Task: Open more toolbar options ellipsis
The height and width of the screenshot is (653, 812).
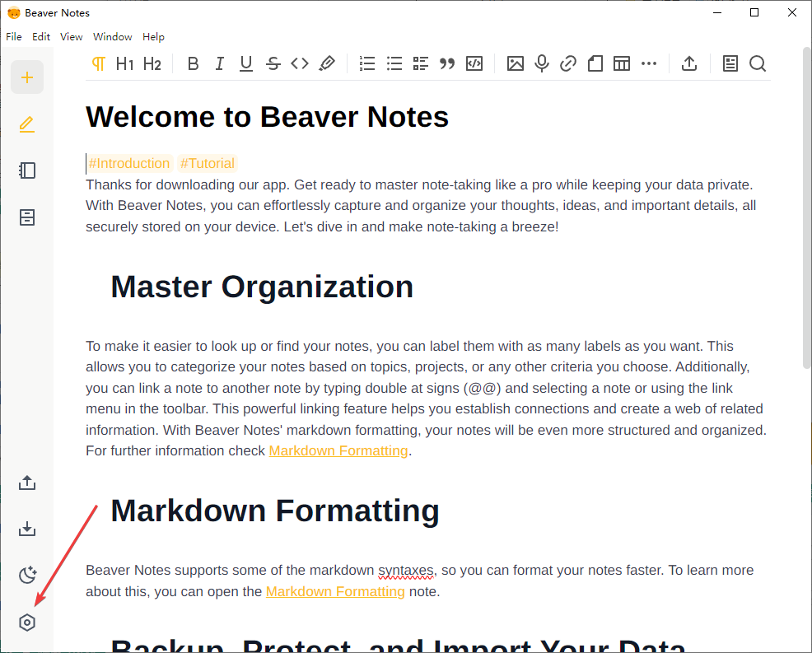Action: [649, 63]
